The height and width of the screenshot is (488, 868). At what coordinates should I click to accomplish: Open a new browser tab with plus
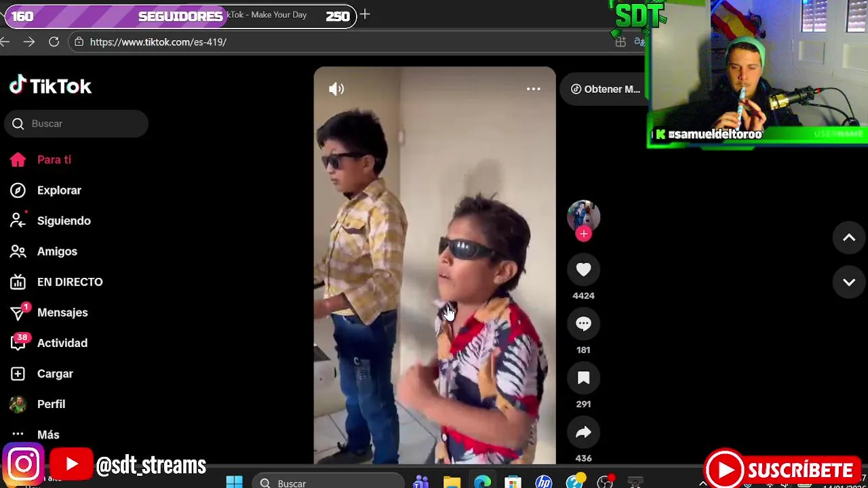[x=365, y=14]
